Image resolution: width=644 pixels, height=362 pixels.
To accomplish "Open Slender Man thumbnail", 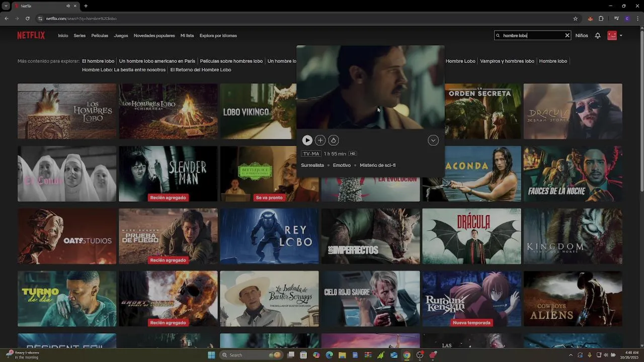I will 168,173.
